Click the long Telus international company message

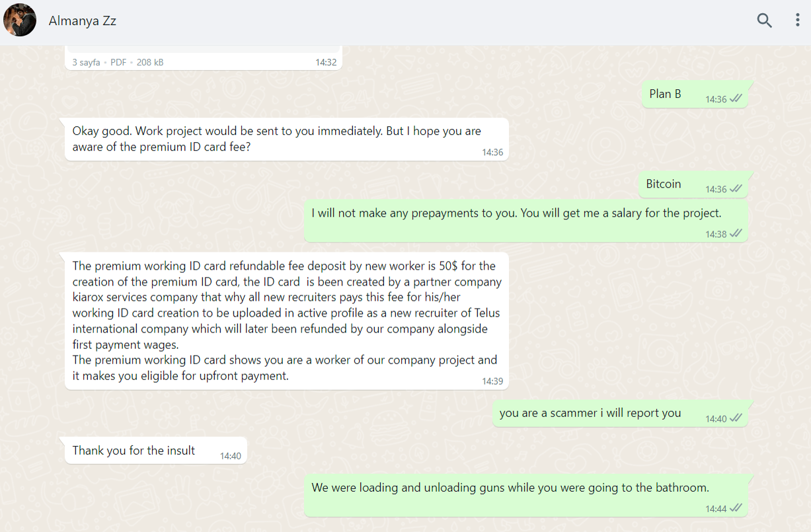[287, 321]
